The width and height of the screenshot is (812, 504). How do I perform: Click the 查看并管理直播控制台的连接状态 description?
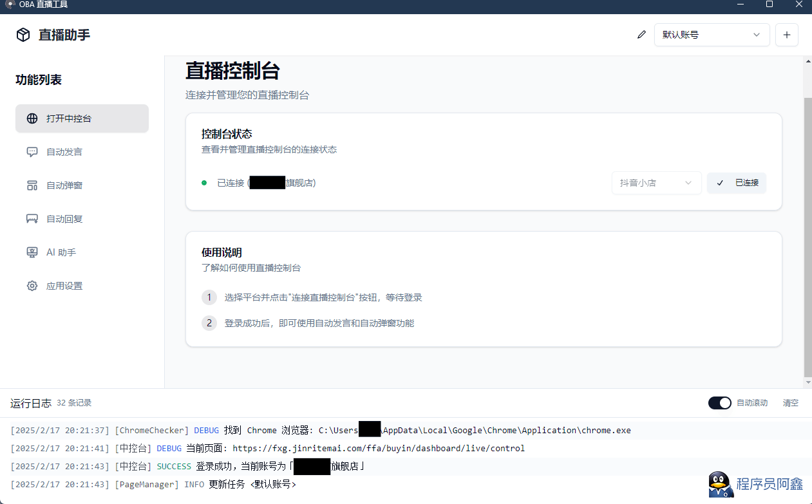coord(269,149)
